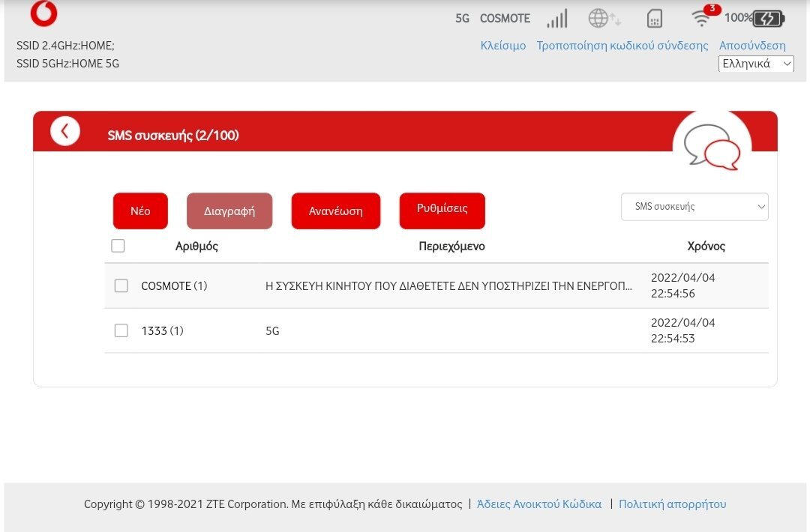Click the SSID 5GHz:HOME 5G text
Screen dimensions: 810x532
67,64
